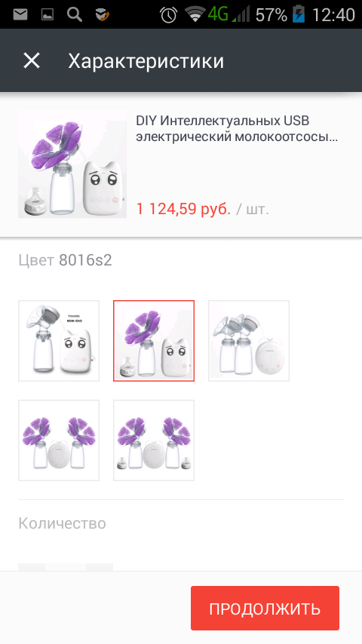Tap the 1 124,59 руб. price
The image size is (362, 644).
183,209
